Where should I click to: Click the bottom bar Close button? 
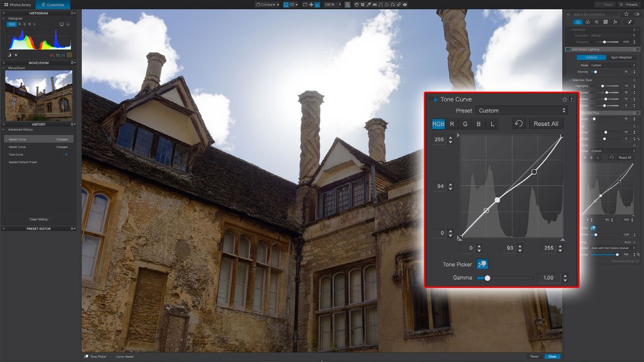[552, 356]
